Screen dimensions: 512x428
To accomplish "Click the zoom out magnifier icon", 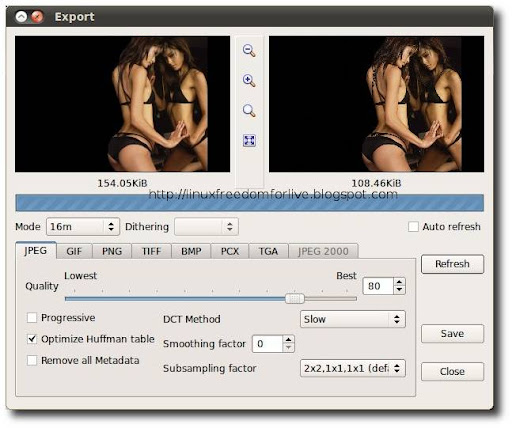I will [249, 51].
